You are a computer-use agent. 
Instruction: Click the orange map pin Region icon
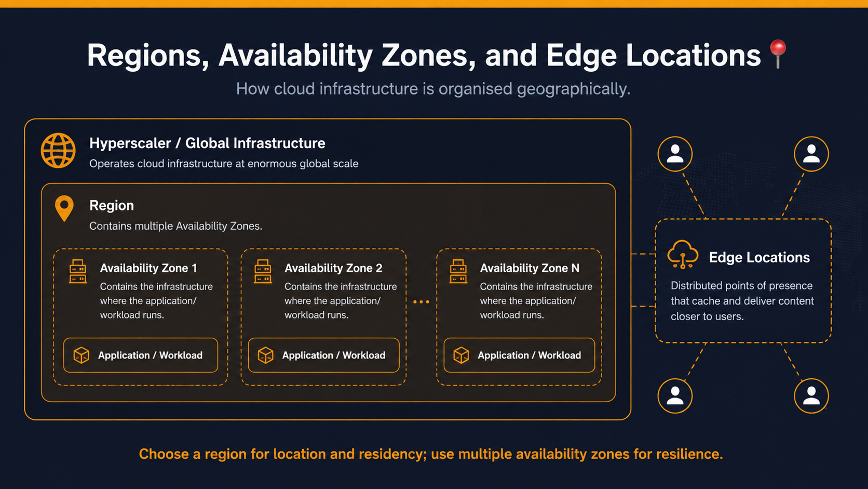click(x=64, y=208)
